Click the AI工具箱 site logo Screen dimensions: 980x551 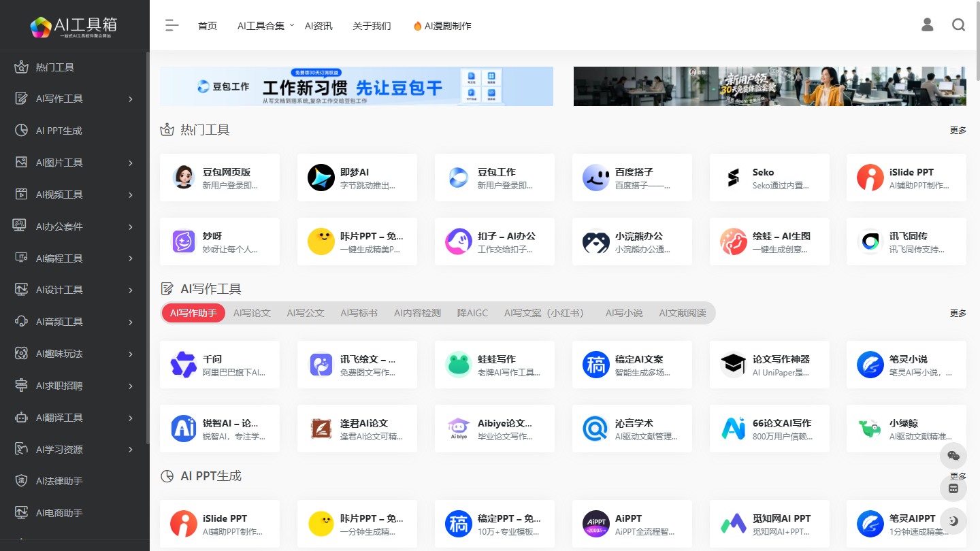coord(73,26)
